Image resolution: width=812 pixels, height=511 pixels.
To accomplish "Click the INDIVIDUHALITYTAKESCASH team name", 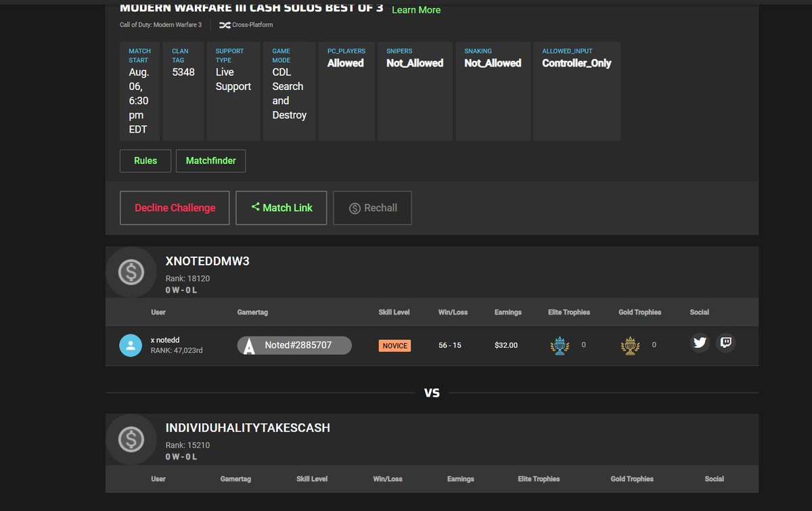I will click(x=248, y=428).
